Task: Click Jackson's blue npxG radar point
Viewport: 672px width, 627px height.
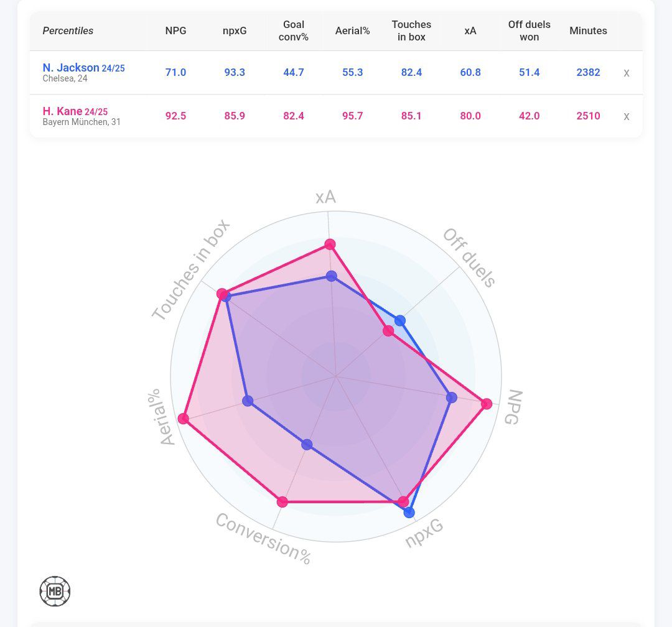Action: coord(409,513)
